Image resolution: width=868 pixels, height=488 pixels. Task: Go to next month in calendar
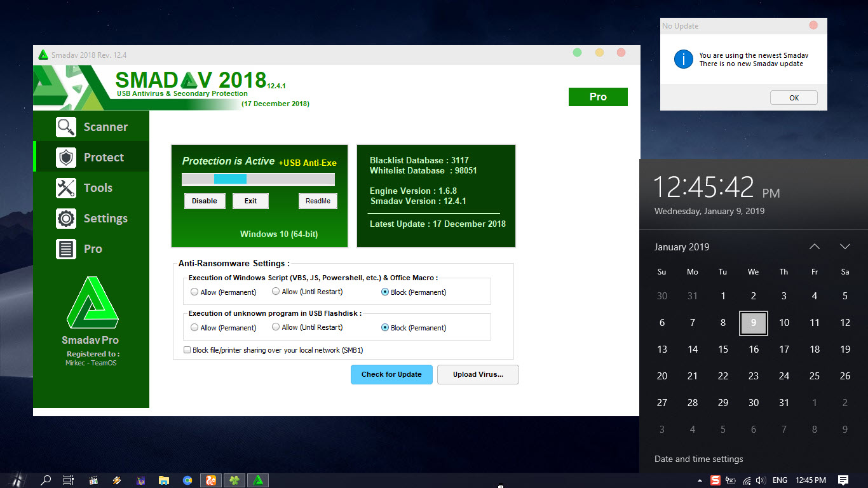click(844, 247)
